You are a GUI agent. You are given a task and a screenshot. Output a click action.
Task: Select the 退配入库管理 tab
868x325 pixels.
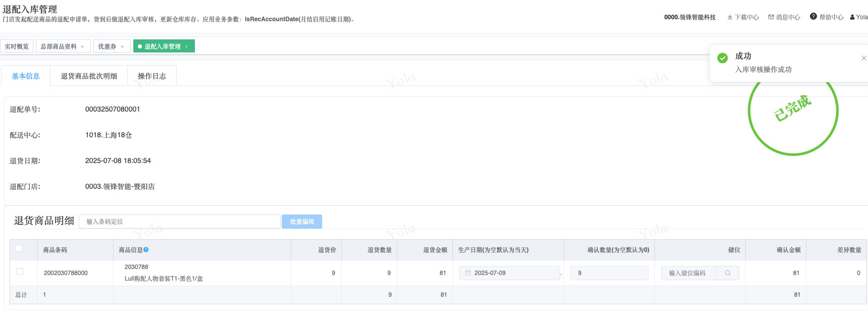pos(162,46)
